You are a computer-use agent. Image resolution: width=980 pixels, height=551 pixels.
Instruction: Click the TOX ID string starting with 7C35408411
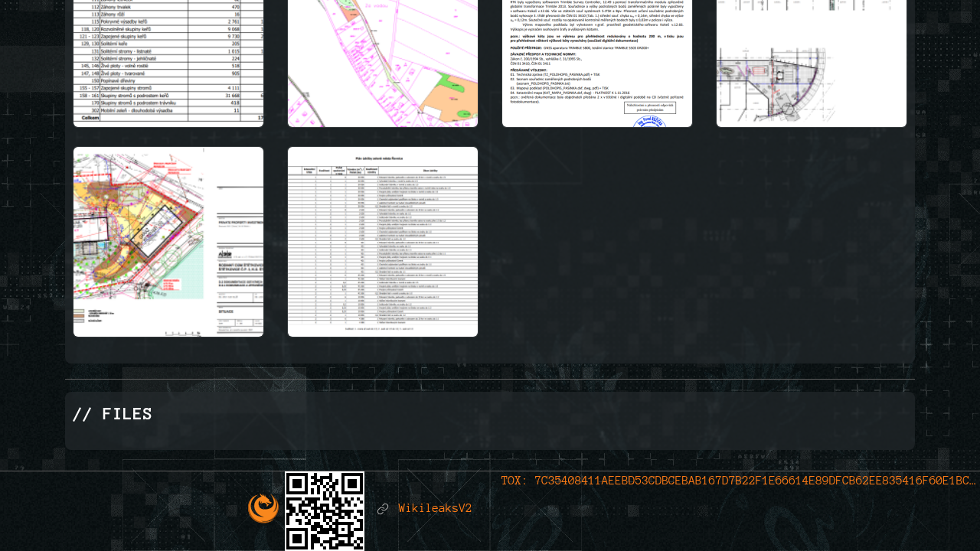click(x=754, y=481)
